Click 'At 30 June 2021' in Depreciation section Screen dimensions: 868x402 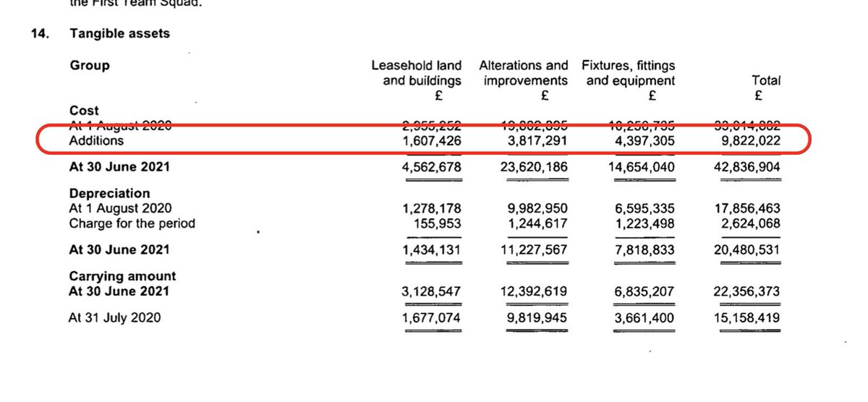point(119,249)
